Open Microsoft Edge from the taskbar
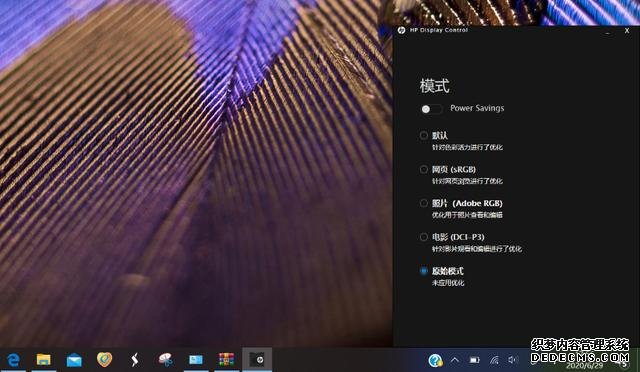The image size is (640, 372). click(x=13, y=360)
